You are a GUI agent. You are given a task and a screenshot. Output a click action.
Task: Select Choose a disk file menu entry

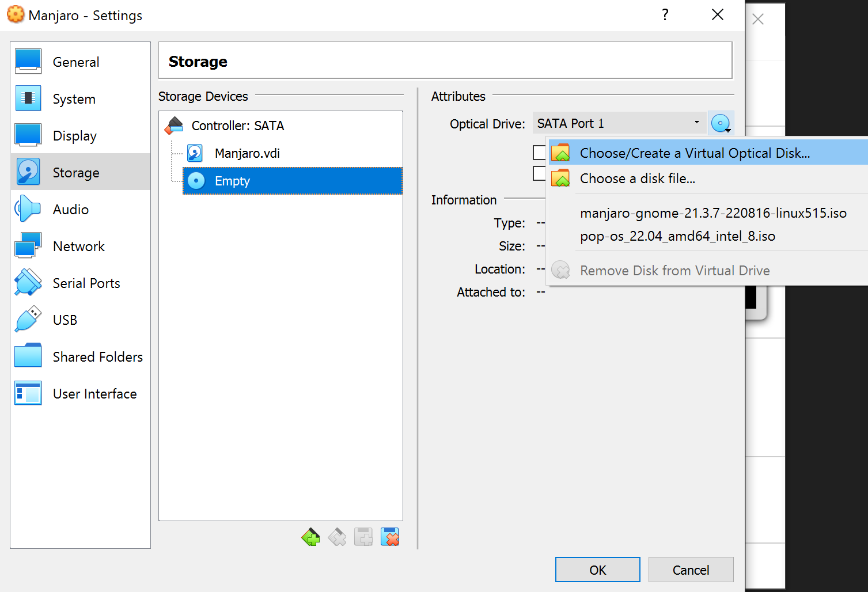click(708, 179)
